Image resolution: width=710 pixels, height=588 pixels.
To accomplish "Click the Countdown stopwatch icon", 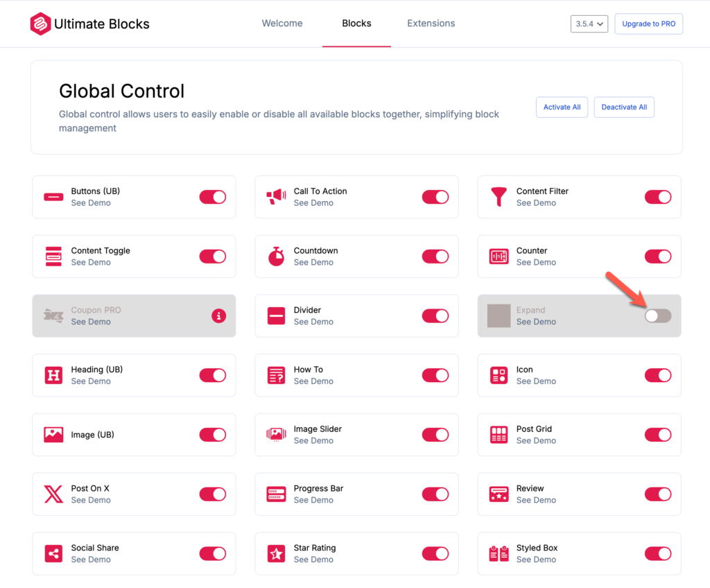I will pyautogui.click(x=276, y=257).
